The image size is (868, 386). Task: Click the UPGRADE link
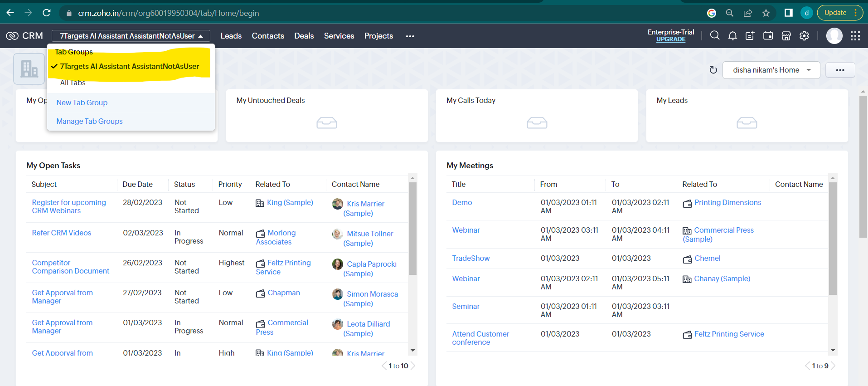[x=671, y=39]
